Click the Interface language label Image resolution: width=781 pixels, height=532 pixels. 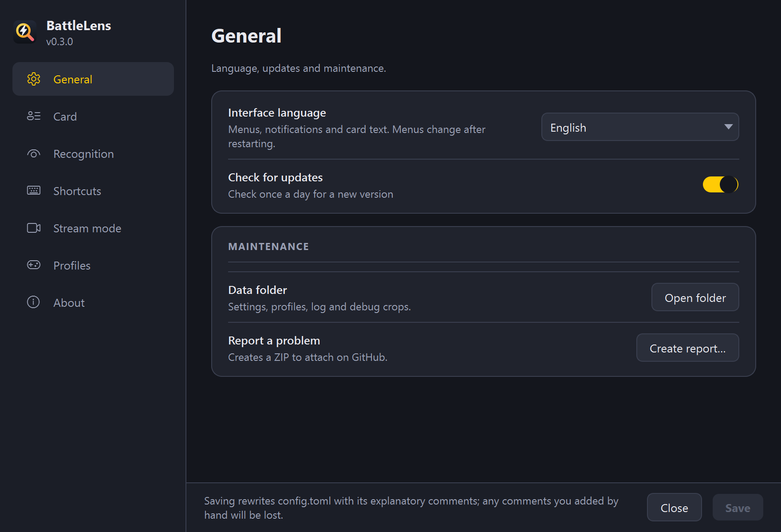(x=277, y=113)
